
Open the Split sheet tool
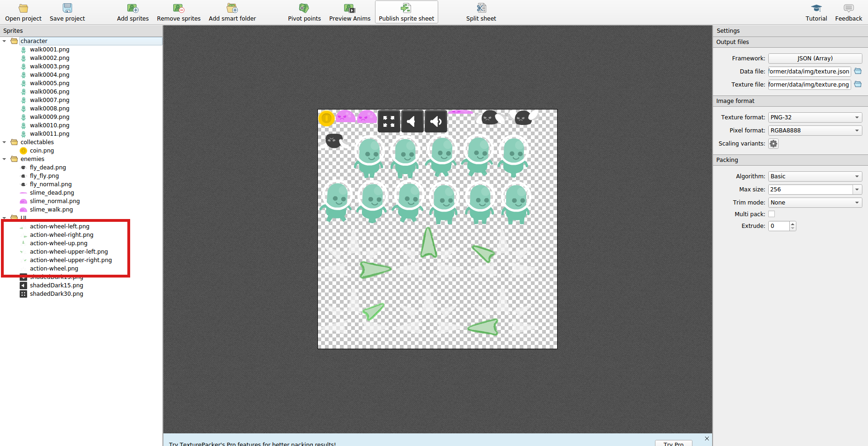[481, 12]
